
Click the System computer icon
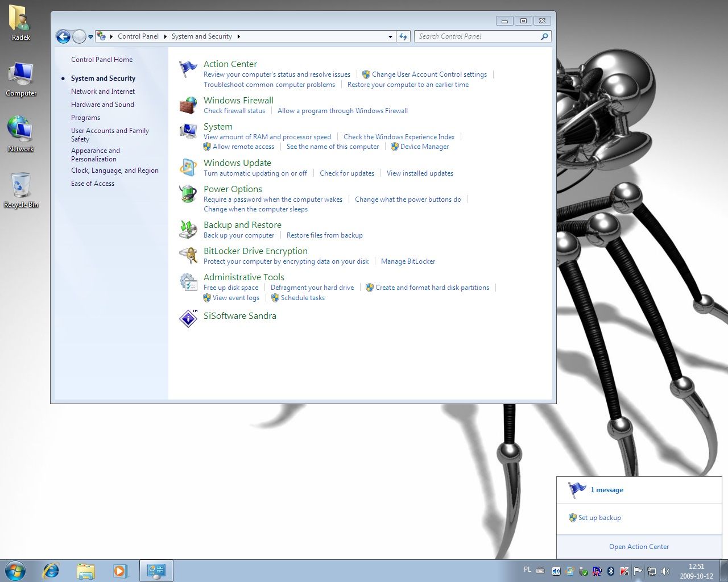188,131
